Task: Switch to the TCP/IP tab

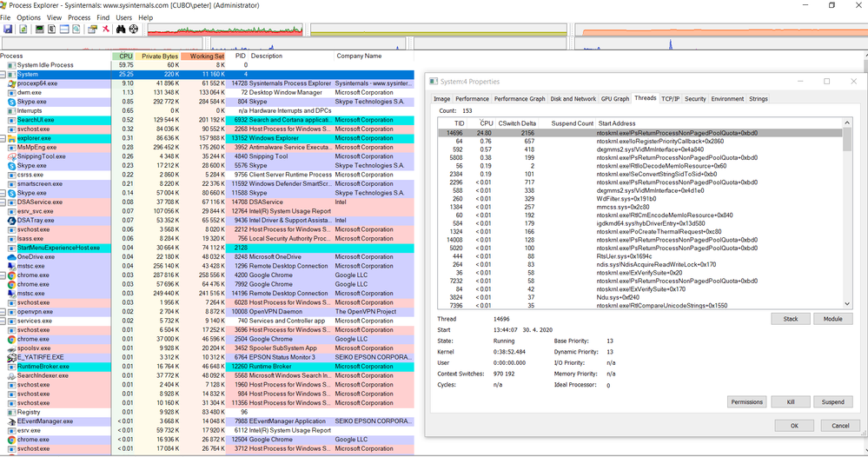Action: 670,99
